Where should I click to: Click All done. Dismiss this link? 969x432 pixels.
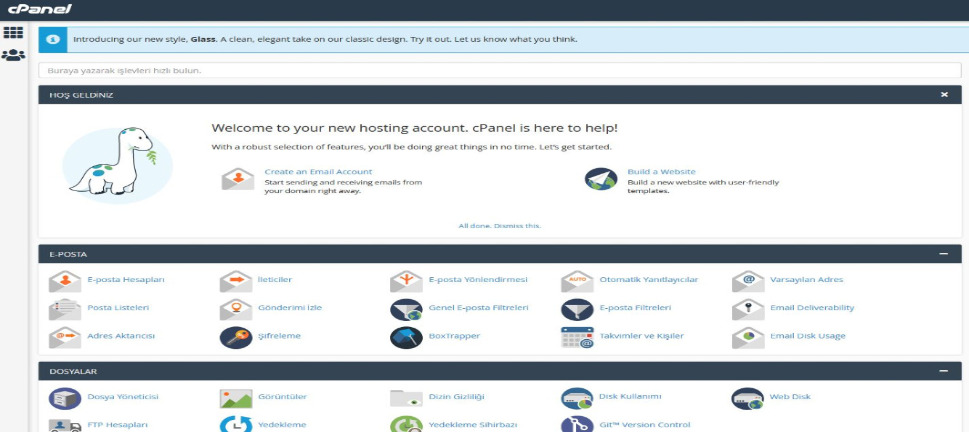(500, 226)
